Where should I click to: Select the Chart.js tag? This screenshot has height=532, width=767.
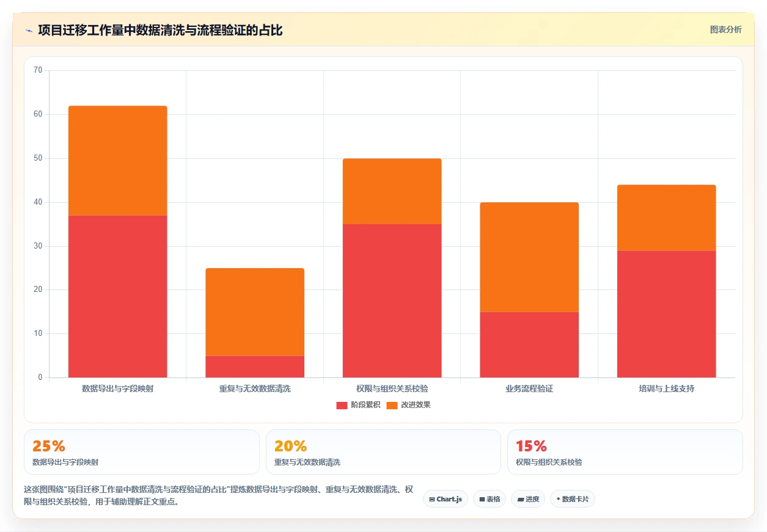446,499
